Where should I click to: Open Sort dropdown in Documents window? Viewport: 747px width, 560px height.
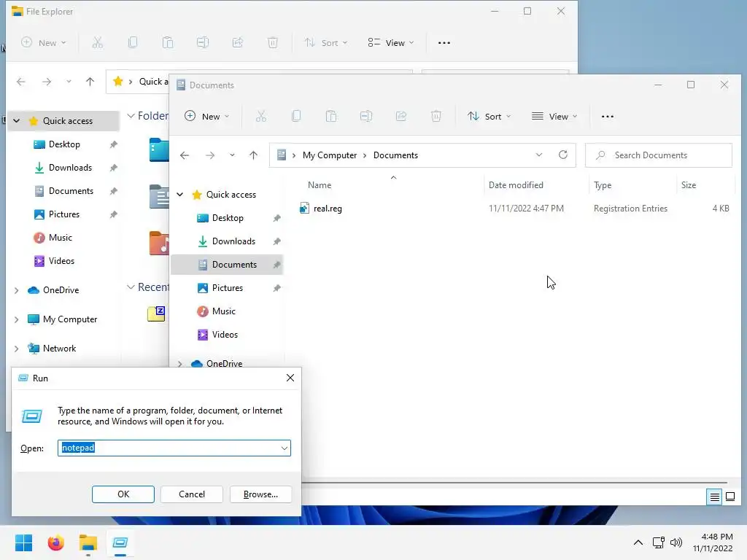pyautogui.click(x=489, y=116)
